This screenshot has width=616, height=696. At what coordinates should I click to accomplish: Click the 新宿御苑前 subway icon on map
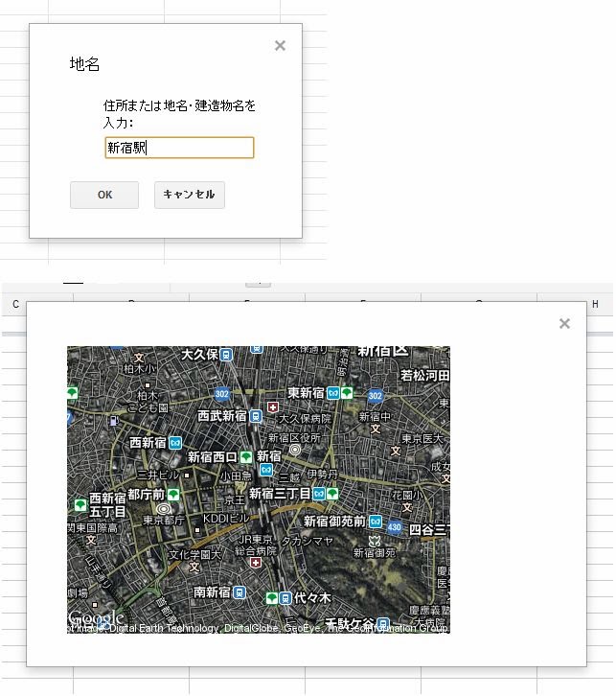(x=374, y=521)
